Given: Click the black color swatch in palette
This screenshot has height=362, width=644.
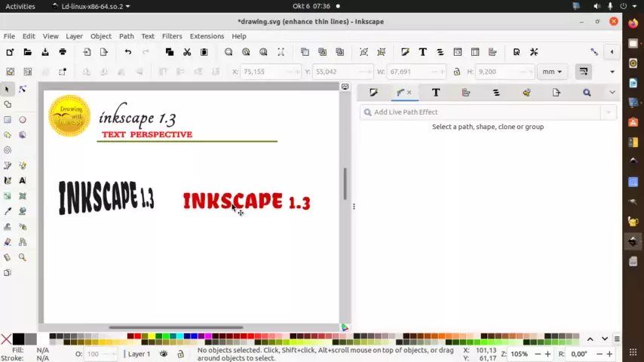Looking at the screenshot, I should click(18, 339).
